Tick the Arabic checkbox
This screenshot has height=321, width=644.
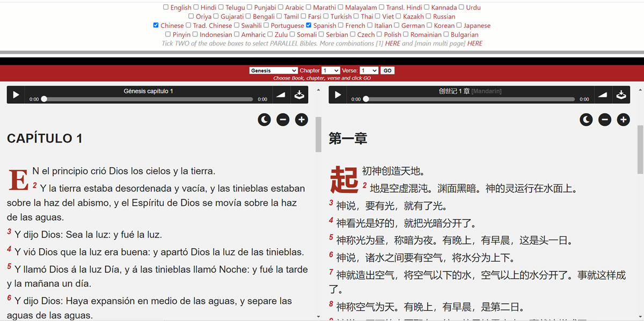click(281, 8)
